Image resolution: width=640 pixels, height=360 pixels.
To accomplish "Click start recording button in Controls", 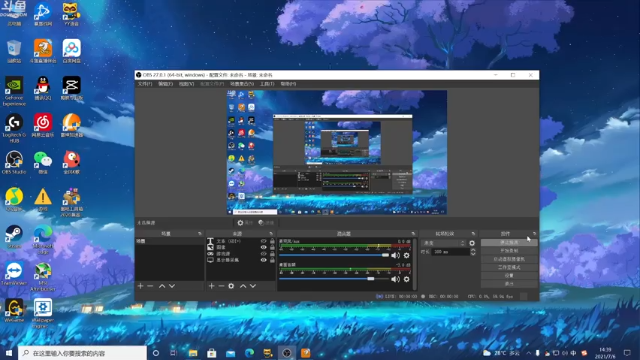I will (x=509, y=251).
